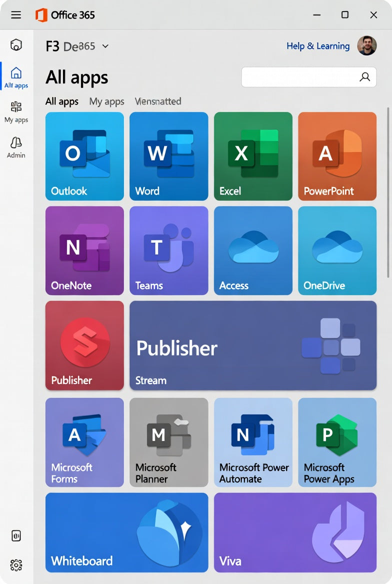
Task: Open the user profile picture
Action: click(366, 46)
